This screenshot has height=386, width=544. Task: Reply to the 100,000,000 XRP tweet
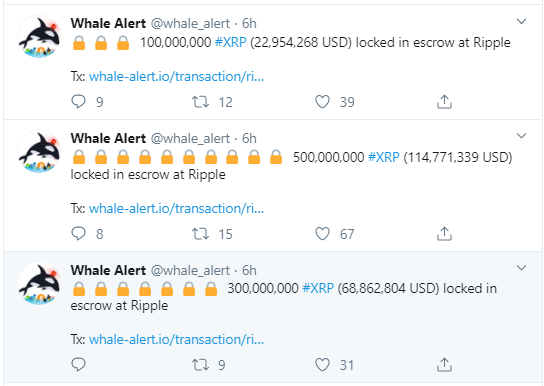pos(78,102)
